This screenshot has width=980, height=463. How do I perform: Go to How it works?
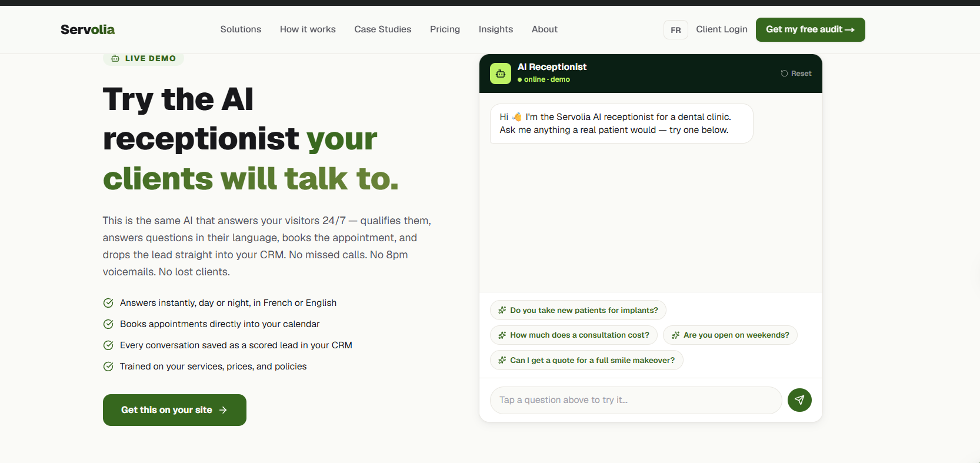pos(308,29)
